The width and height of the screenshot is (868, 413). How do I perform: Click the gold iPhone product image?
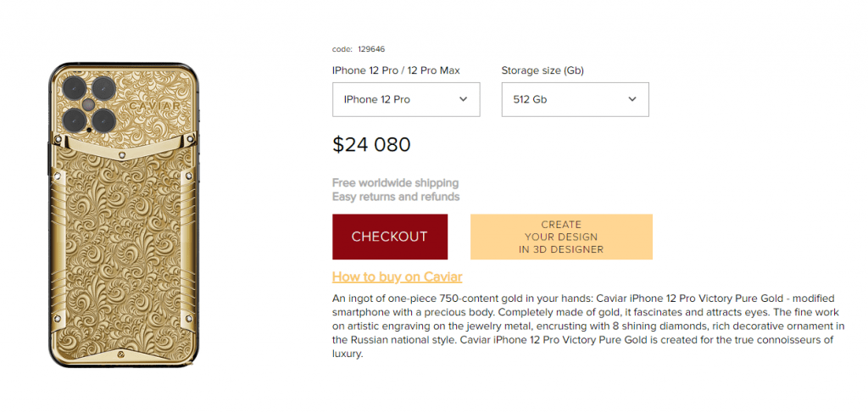tap(123, 215)
